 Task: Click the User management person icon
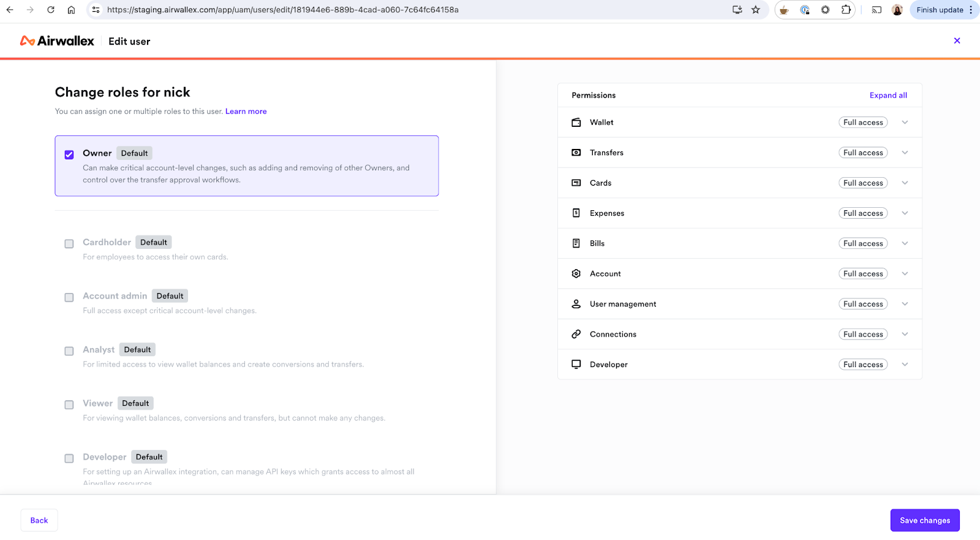click(576, 304)
